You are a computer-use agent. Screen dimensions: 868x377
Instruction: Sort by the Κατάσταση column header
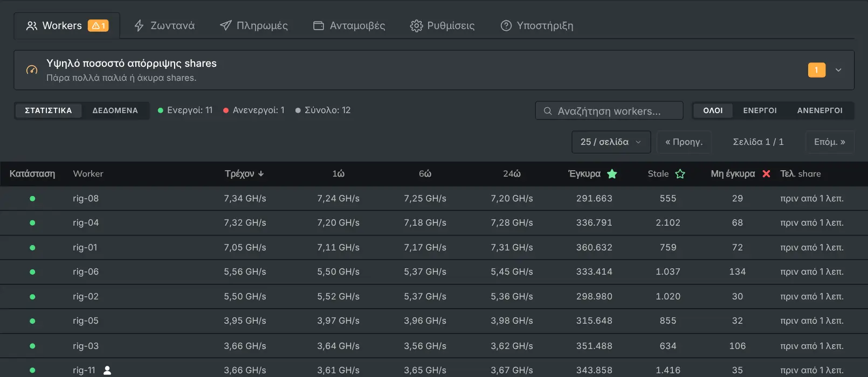pyautogui.click(x=32, y=174)
